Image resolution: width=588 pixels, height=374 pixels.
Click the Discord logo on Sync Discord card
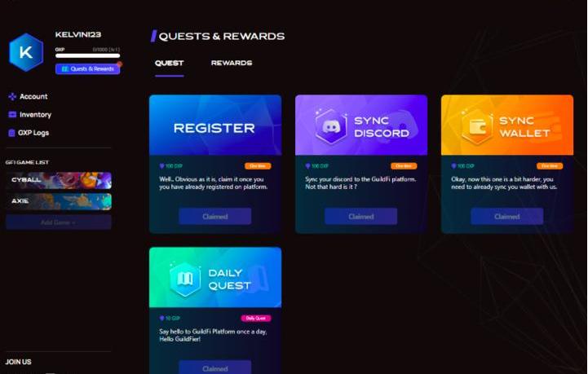point(331,127)
